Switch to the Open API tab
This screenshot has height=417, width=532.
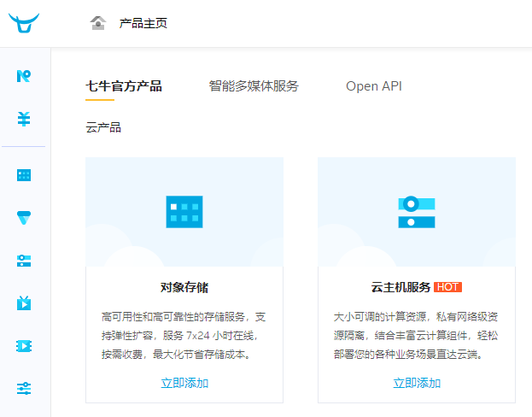click(x=374, y=86)
